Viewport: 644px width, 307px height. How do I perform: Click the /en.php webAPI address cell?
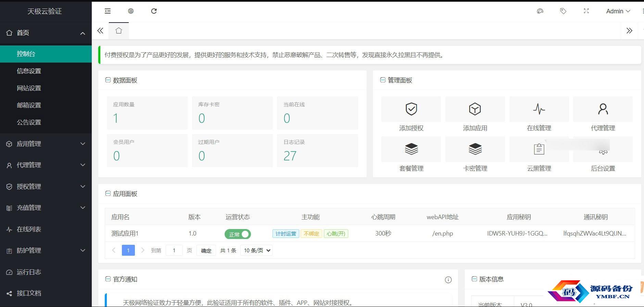pos(443,233)
